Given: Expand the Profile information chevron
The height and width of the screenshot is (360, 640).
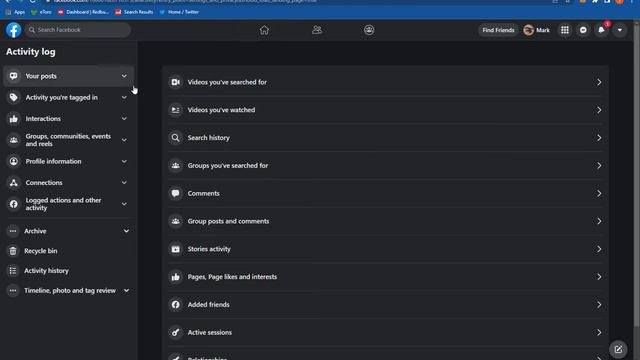Looking at the screenshot, I should 124,161.
